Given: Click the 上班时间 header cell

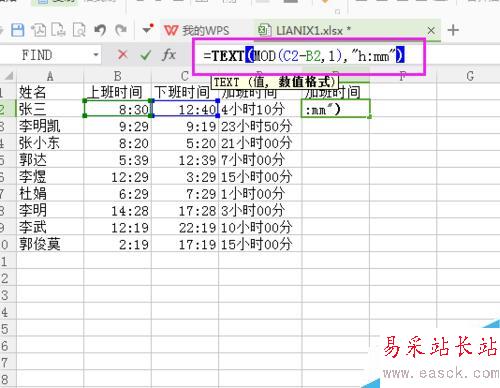Looking at the screenshot, I should pos(117,92).
